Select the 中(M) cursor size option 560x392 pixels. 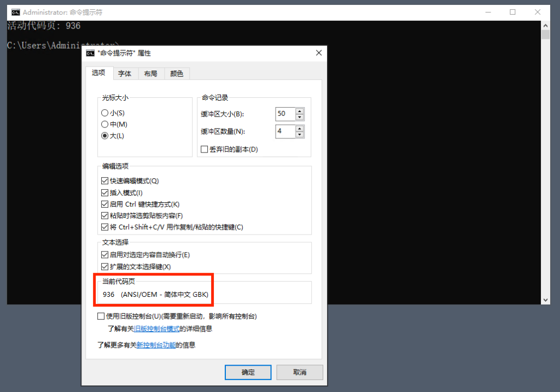click(x=105, y=124)
